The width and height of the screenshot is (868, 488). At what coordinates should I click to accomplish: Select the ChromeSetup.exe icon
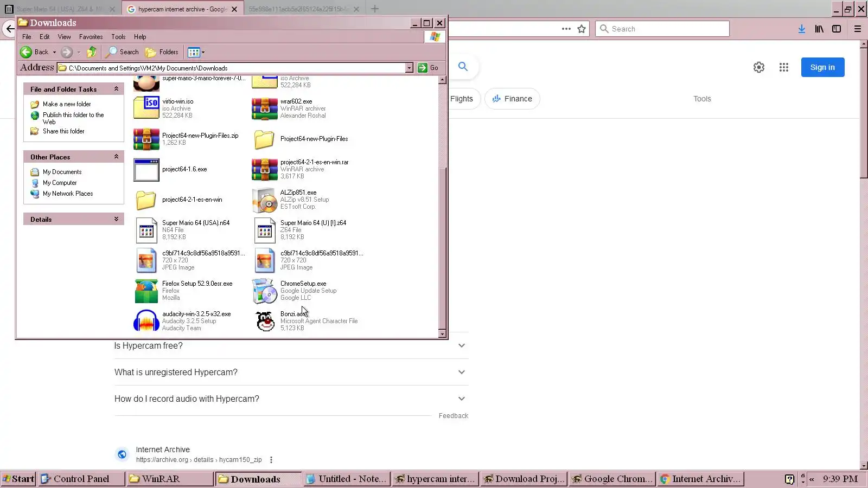point(265,291)
